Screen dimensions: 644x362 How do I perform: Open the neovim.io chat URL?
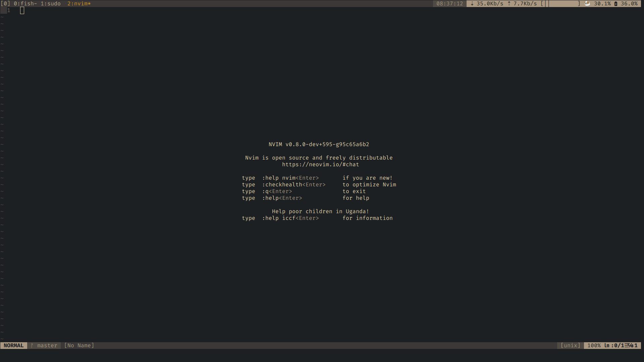click(x=320, y=165)
